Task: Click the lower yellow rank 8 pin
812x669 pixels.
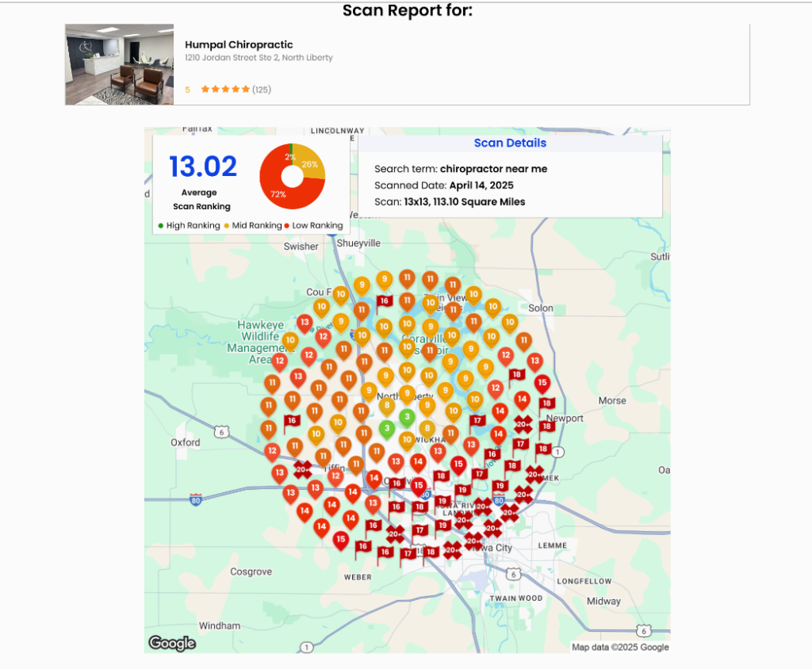Action: click(x=427, y=428)
